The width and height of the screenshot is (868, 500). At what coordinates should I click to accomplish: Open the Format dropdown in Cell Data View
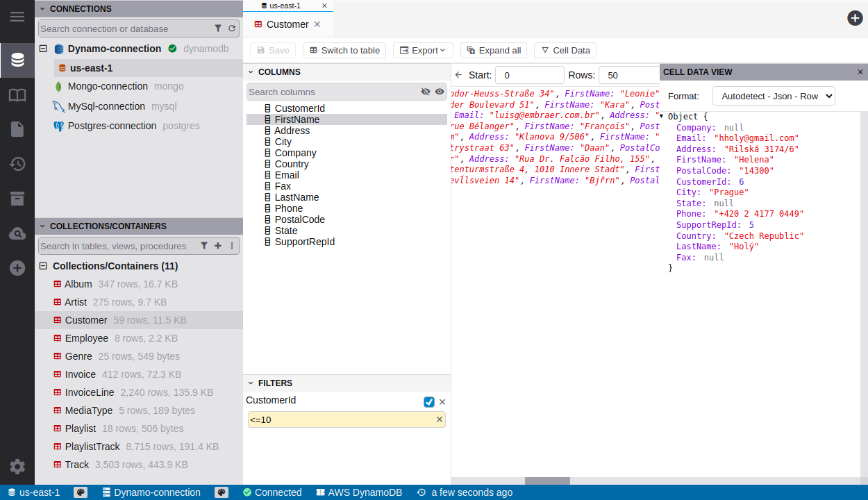coord(773,96)
